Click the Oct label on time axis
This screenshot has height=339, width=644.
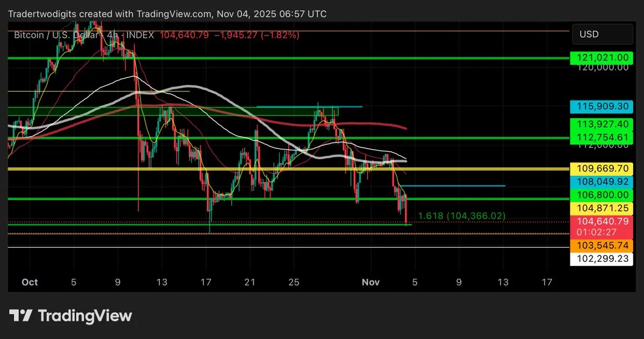pyautogui.click(x=30, y=282)
